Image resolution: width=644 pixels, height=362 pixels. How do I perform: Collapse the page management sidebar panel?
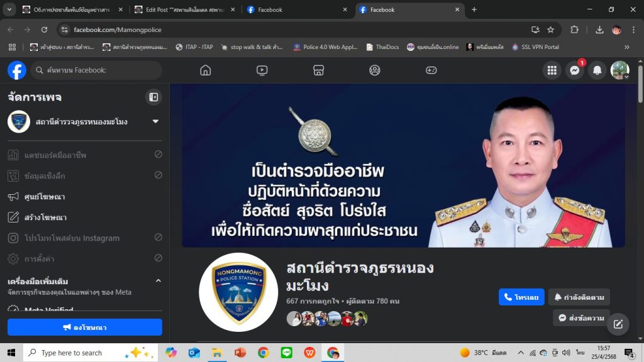pyautogui.click(x=153, y=97)
